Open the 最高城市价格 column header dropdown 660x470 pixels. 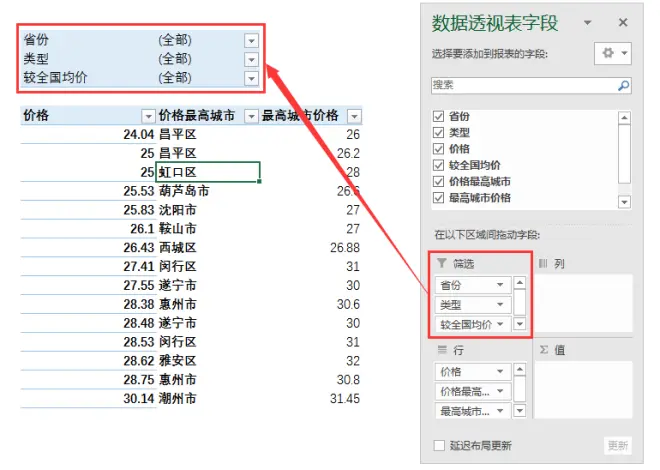pos(354,116)
